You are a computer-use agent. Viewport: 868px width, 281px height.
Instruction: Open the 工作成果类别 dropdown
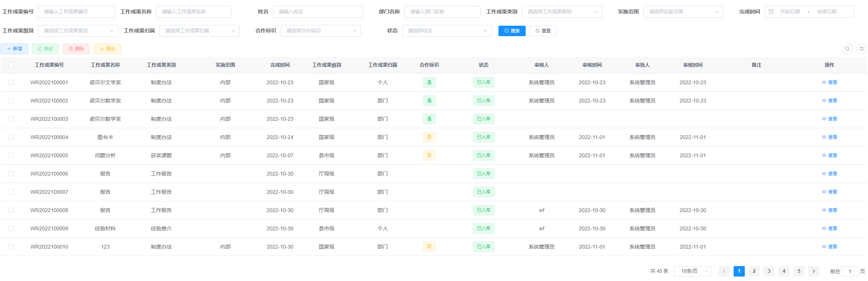562,12
